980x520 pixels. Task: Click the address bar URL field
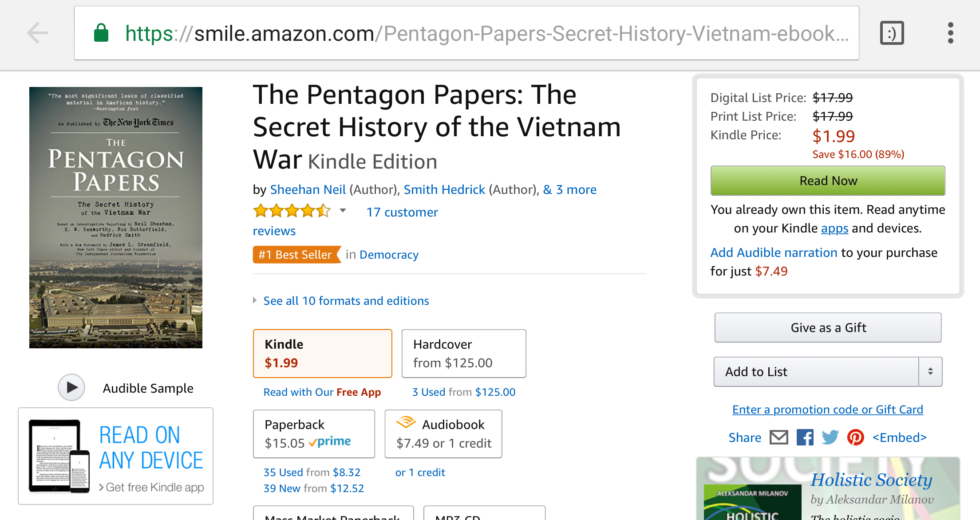[466, 33]
